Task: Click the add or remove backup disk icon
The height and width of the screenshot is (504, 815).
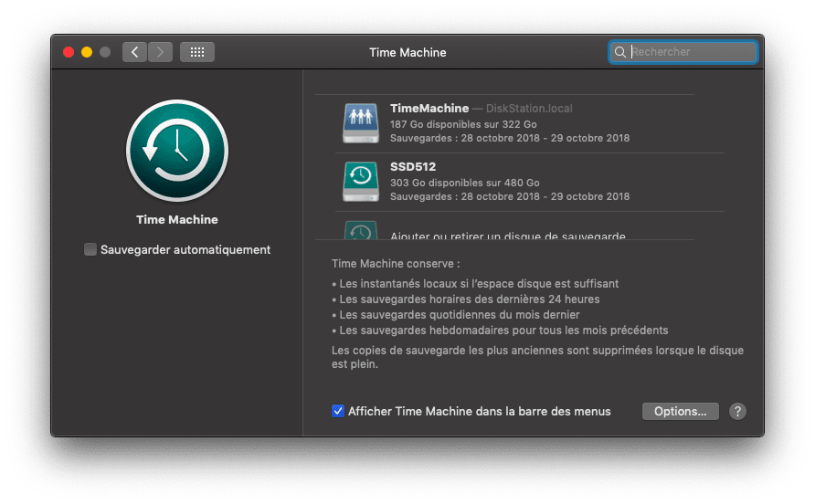Action: point(361,231)
